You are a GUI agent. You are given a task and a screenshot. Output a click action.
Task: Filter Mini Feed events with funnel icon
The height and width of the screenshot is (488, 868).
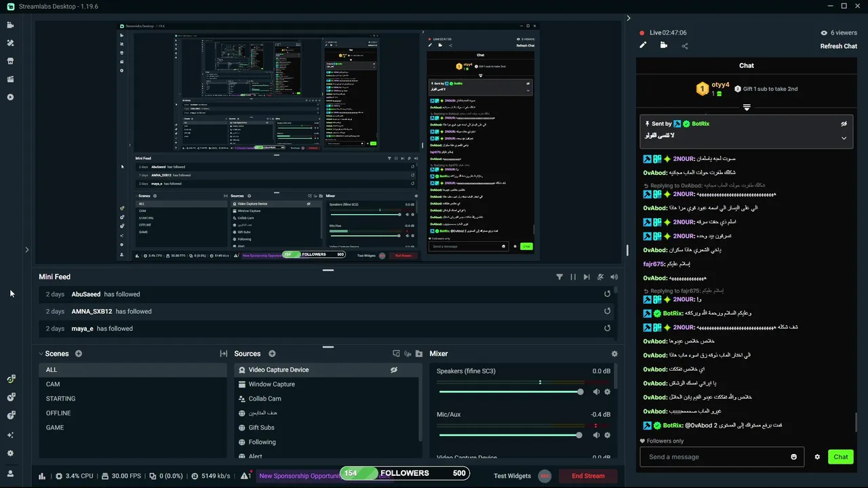(x=559, y=277)
